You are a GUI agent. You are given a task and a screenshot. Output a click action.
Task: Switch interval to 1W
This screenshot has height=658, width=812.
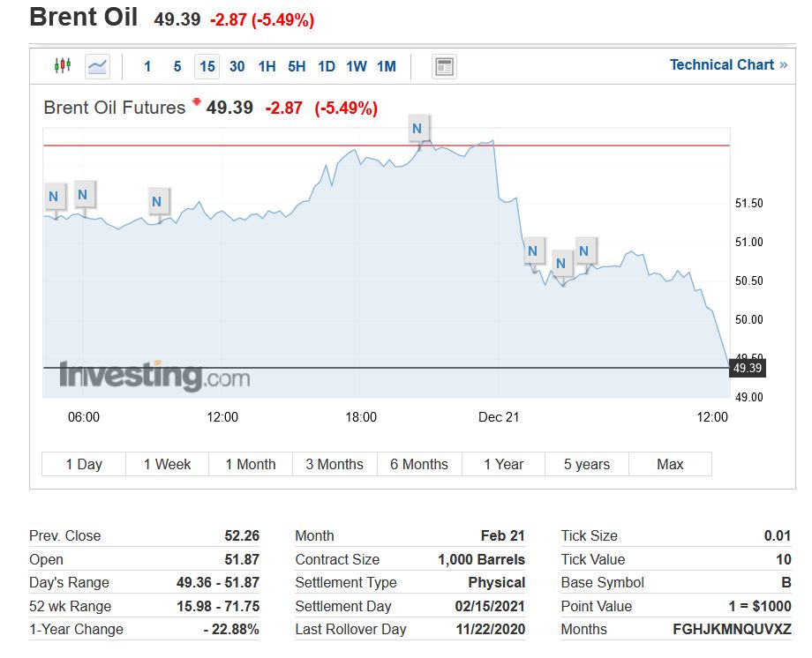pos(357,66)
